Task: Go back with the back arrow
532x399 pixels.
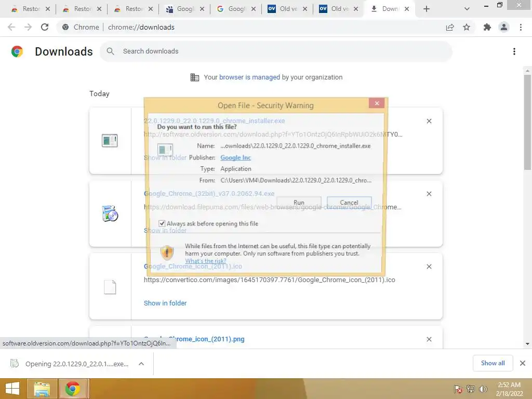Action: [x=11, y=27]
